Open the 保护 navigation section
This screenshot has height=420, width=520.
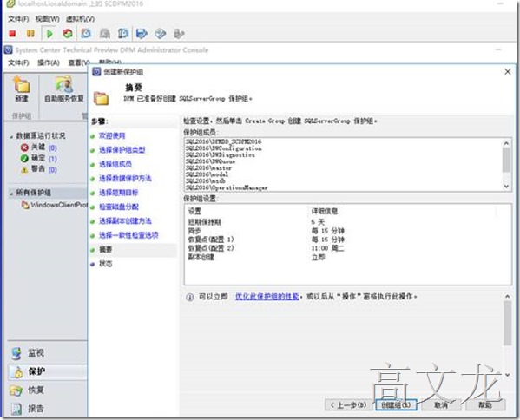click(x=48, y=371)
